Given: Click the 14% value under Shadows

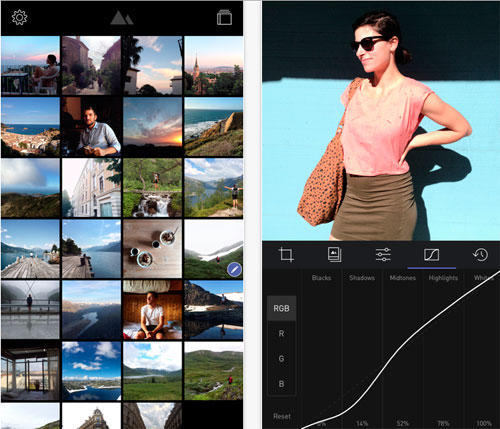Looking at the screenshot, I should point(362,424).
